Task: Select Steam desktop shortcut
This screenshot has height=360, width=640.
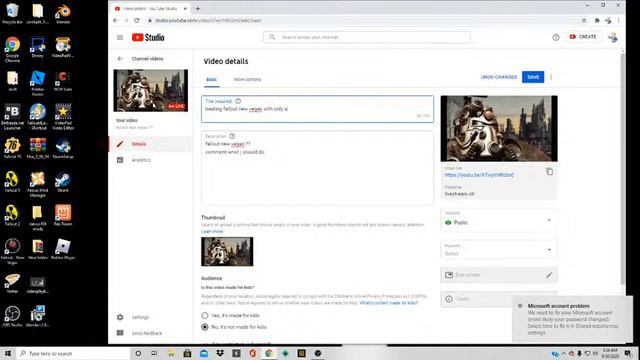Action: pos(63,182)
